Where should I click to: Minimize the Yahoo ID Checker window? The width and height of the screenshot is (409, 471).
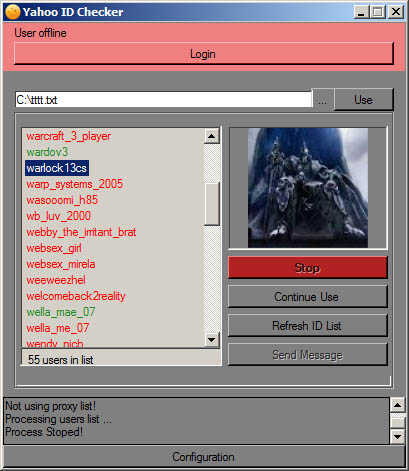[361, 12]
